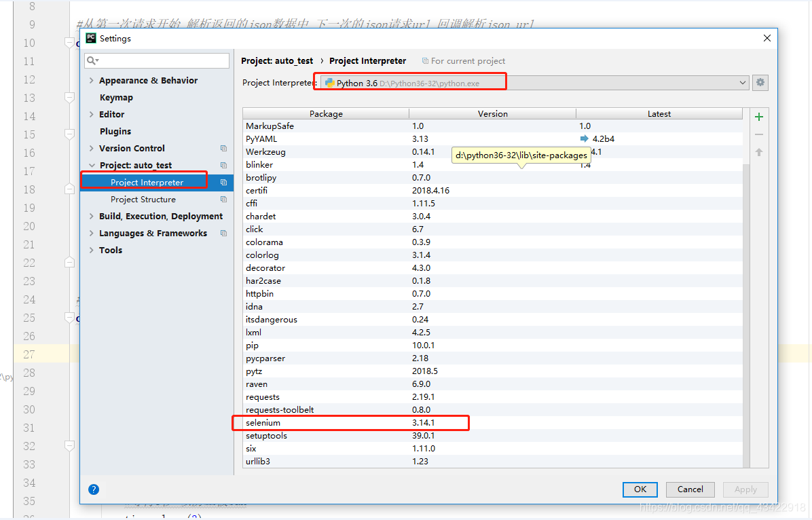This screenshot has height=520, width=812.
Task: Click the upgrade package arrow icon
Action: [758, 152]
